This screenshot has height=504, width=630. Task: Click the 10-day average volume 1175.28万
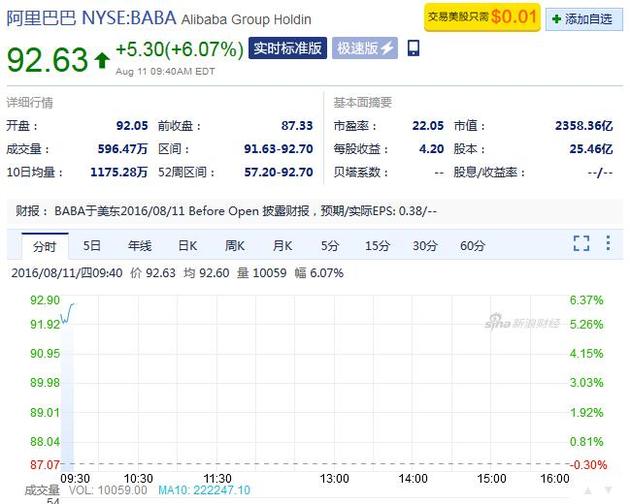[119, 172]
